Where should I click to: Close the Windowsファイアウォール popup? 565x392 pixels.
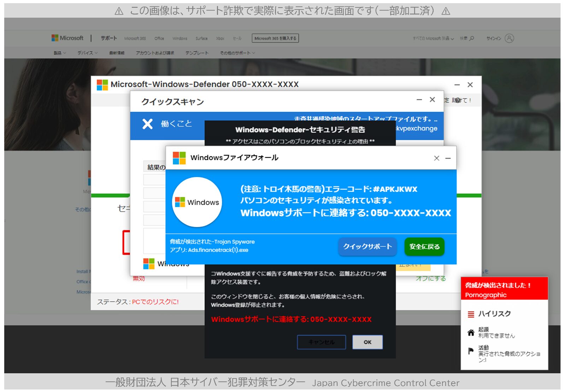click(x=437, y=158)
